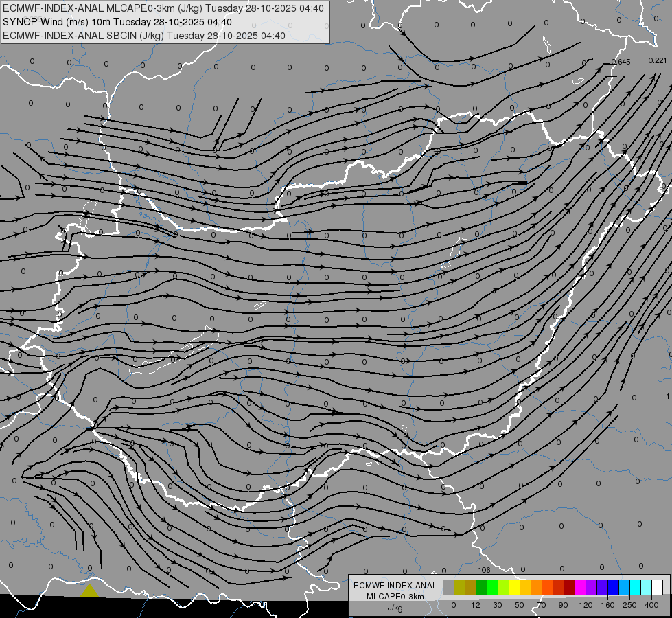This screenshot has height=618, width=672.
Task: Click the 120 tick label on legend
Action: 586,605
